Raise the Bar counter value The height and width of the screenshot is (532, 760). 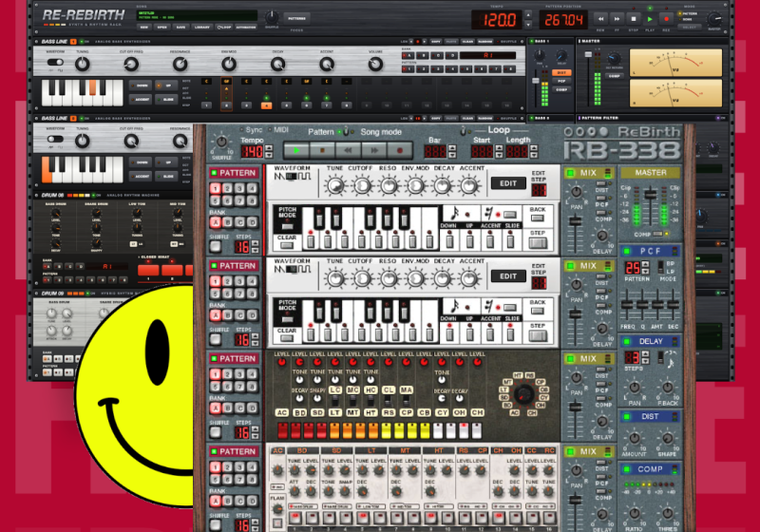click(452, 148)
